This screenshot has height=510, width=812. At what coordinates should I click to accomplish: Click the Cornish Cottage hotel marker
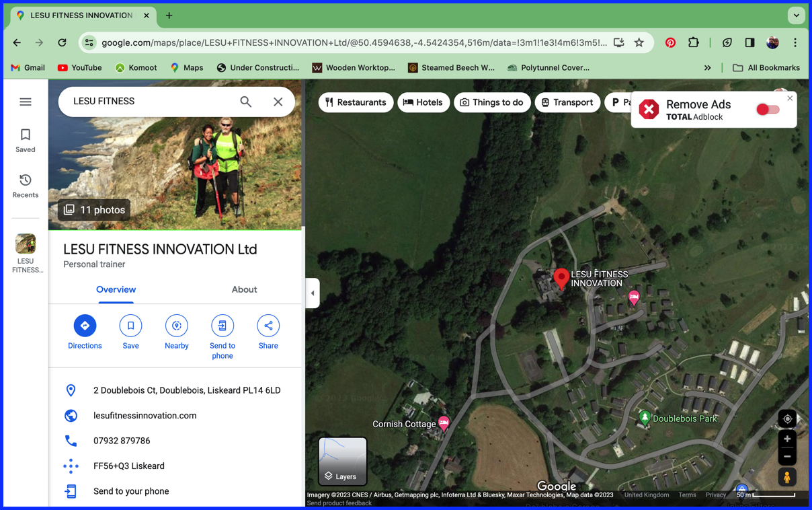pos(444,423)
